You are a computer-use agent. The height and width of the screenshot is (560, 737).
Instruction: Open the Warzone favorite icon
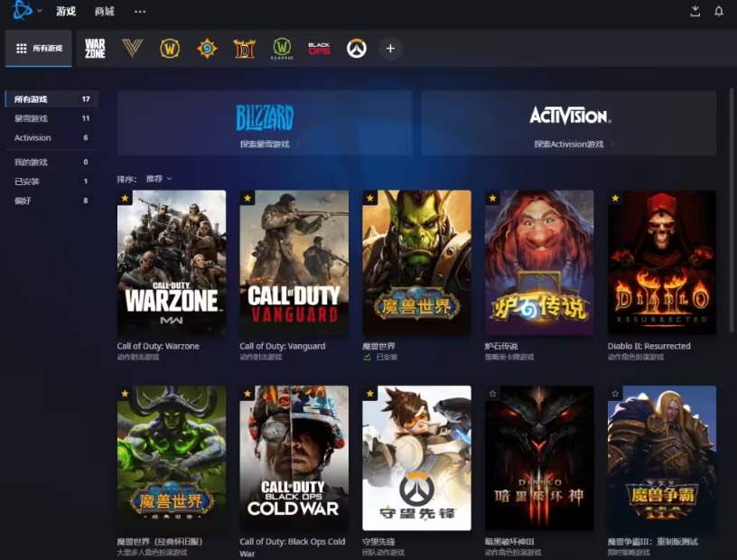pyautogui.click(x=95, y=48)
